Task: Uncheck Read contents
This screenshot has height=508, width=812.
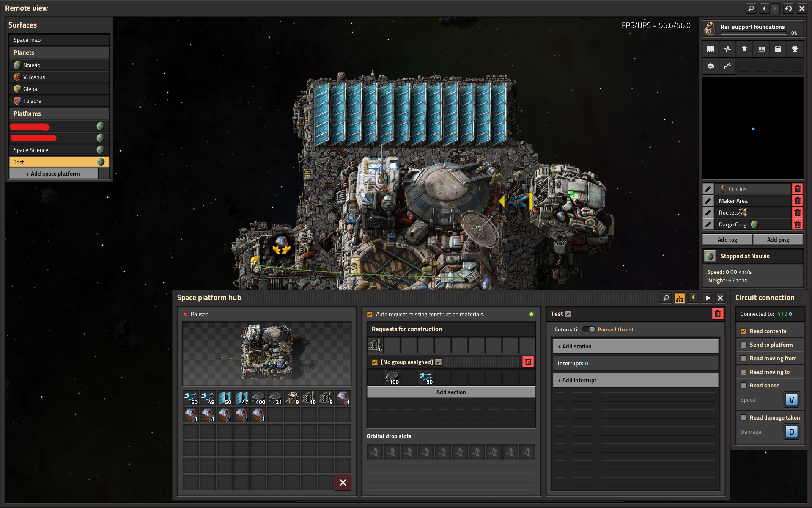Action: pos(743,331)
